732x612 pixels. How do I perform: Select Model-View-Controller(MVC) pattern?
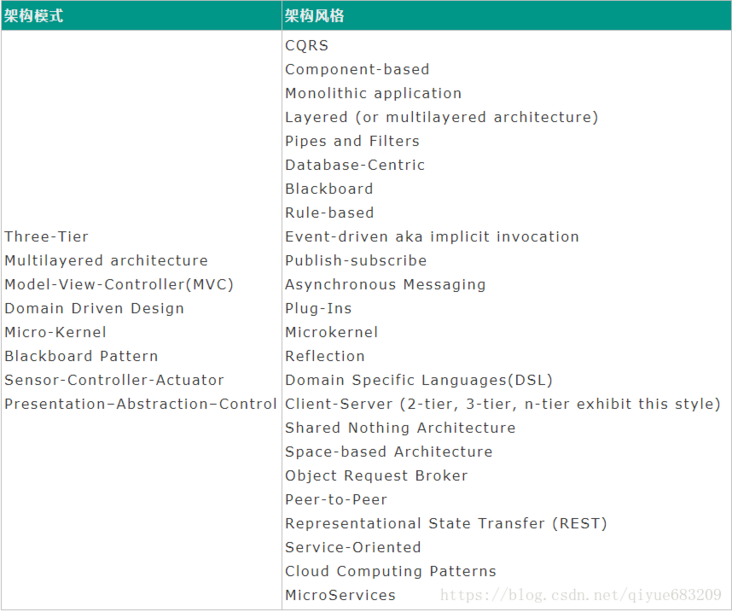tap(119, 285)
